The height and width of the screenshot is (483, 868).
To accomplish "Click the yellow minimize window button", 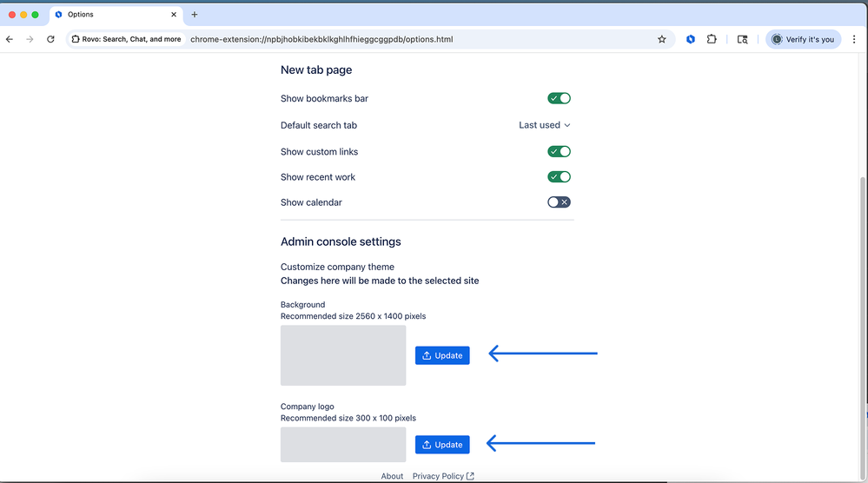I will [x=23, y=15].
